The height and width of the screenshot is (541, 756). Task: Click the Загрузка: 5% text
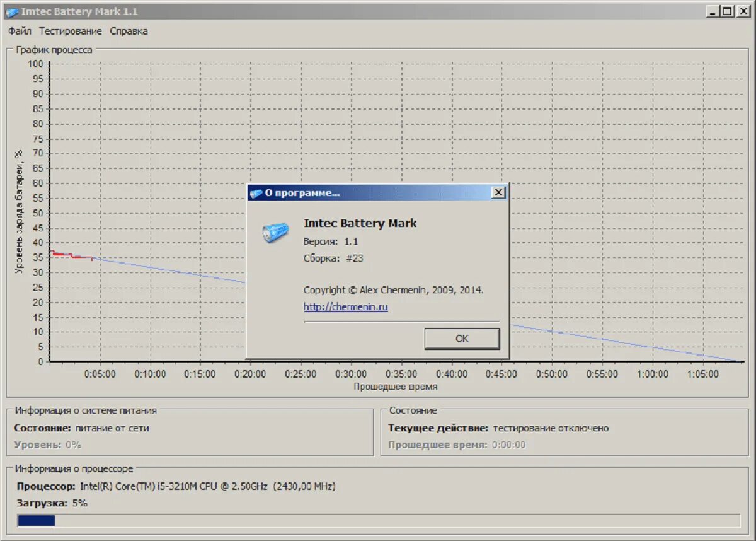52,503
